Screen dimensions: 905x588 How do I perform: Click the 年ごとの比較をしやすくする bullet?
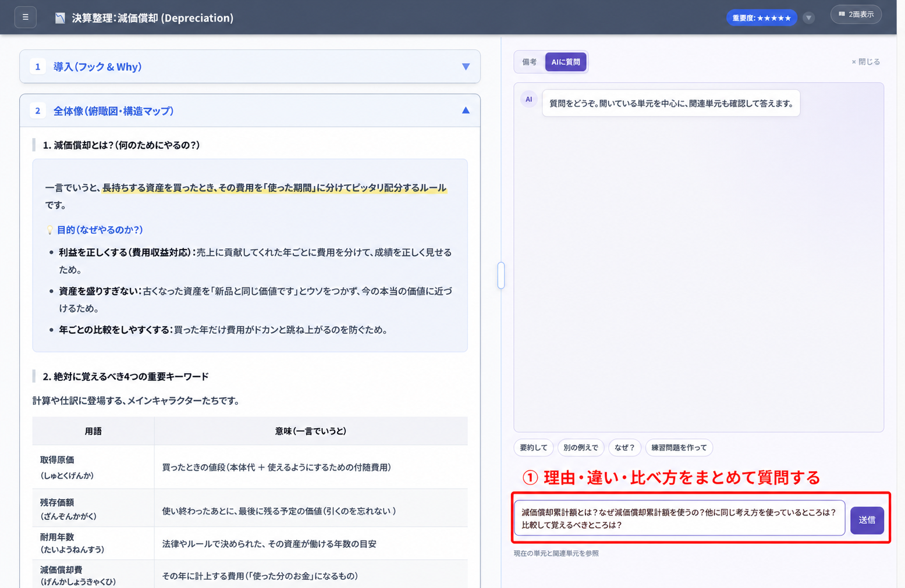223,330
